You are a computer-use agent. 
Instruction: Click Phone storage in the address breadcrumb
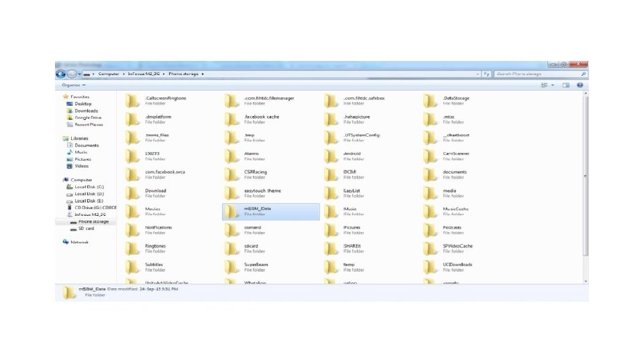(x=183, y=74)
